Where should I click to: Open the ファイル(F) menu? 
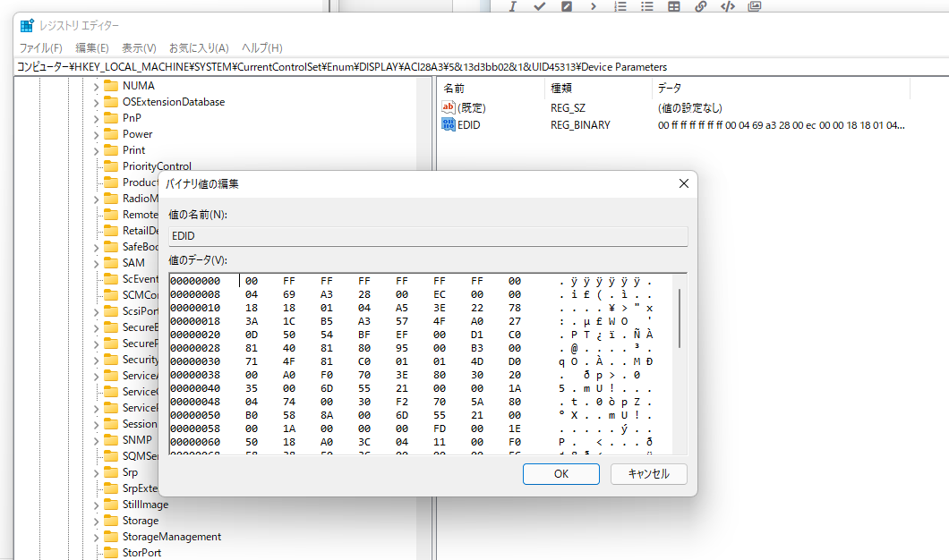coord(40,47)
